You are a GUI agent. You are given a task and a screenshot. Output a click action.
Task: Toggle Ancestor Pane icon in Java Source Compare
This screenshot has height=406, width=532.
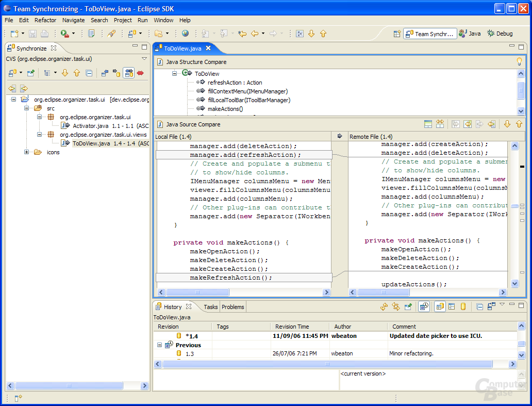coord(428,124)
